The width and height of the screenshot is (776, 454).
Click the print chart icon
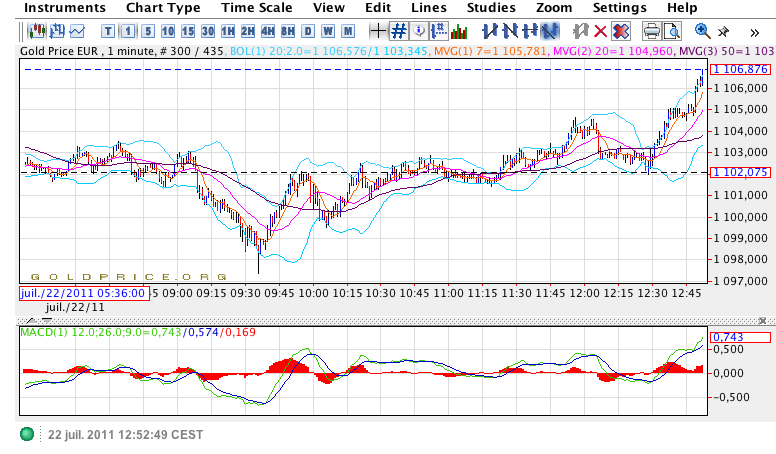(651, 30)
